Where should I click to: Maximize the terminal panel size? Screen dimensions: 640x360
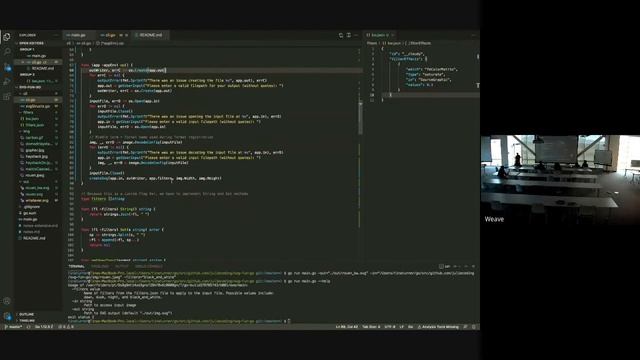point(466,267)
